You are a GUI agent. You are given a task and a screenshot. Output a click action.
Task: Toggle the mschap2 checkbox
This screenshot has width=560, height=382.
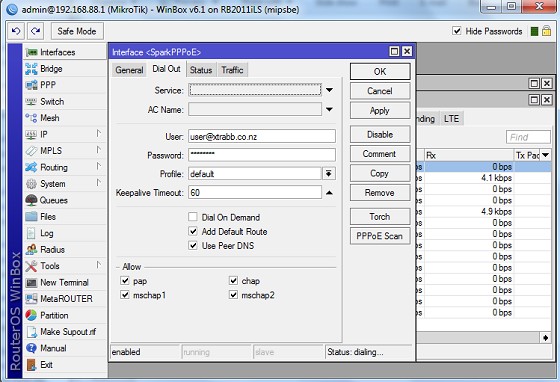tap(233, 295)
